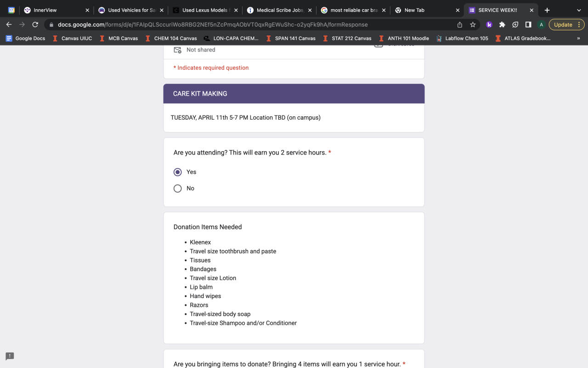Open the Google Docs bookmark
The image size is (588, 368).
[26, 39]
